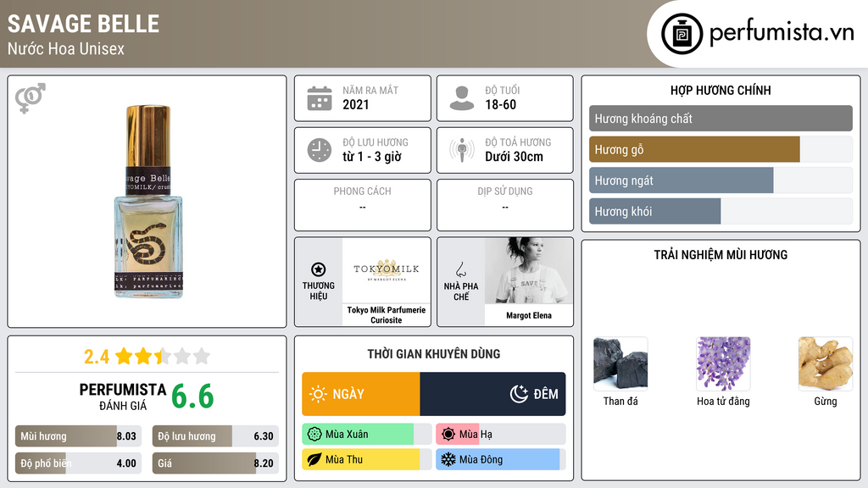Screen dimensions: 868x488
Task: Click the sun icon in the Ngày bar
Action: (319, 394)
